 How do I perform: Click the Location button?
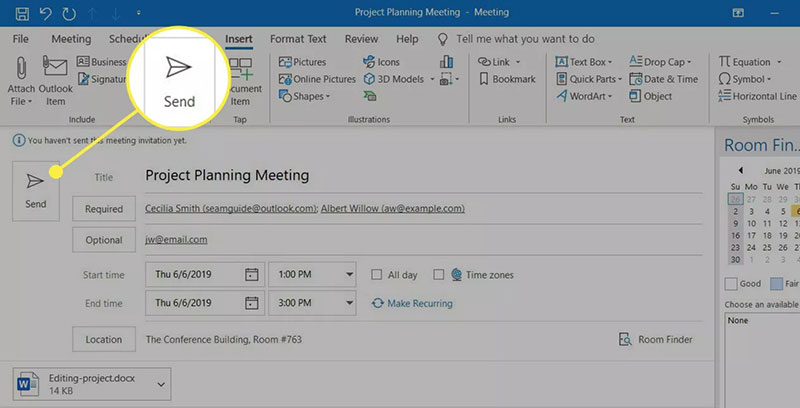[x=104, y=339]
